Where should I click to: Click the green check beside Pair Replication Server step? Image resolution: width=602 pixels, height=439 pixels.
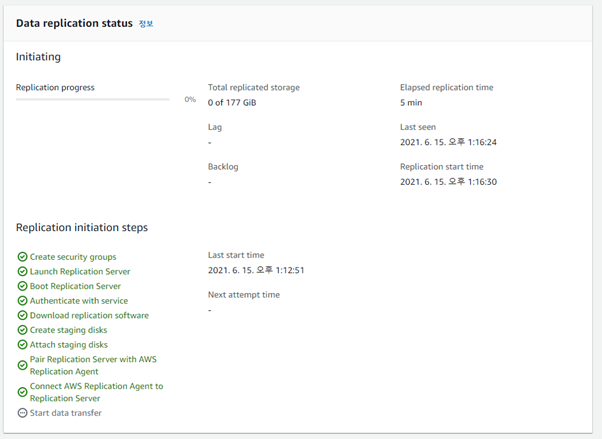23,365
